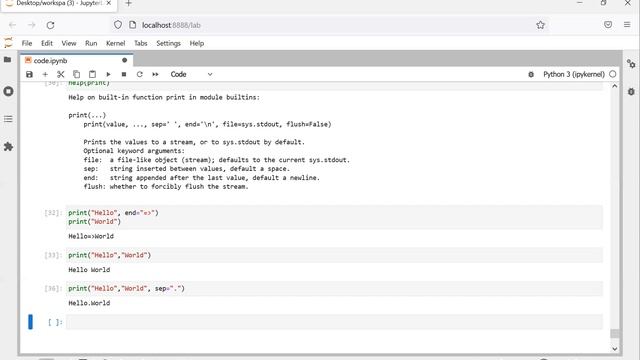Go back with the browser back arrow
Image resolution: width=640 pixels, height=360 pixels.
pyautogui.click(x=13, y=25)
